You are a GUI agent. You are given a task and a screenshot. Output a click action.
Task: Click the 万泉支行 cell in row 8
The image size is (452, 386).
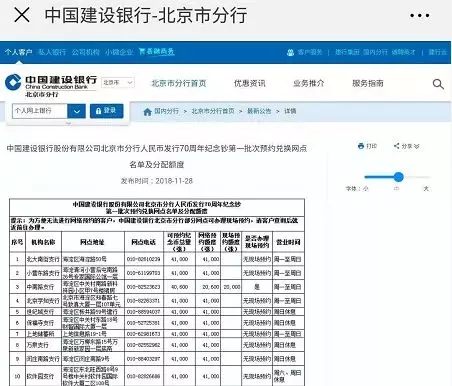(43, 345)
